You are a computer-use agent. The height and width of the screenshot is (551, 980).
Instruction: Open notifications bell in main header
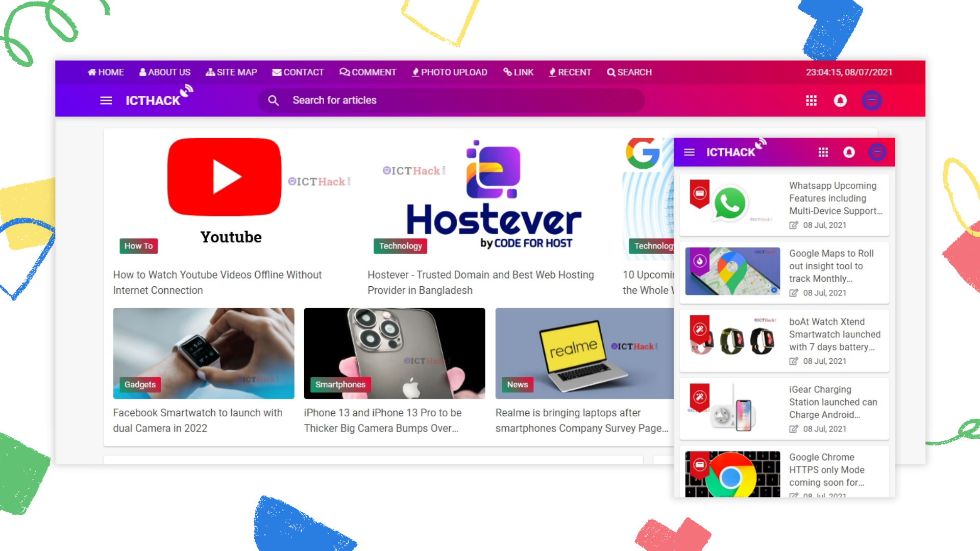840,101
